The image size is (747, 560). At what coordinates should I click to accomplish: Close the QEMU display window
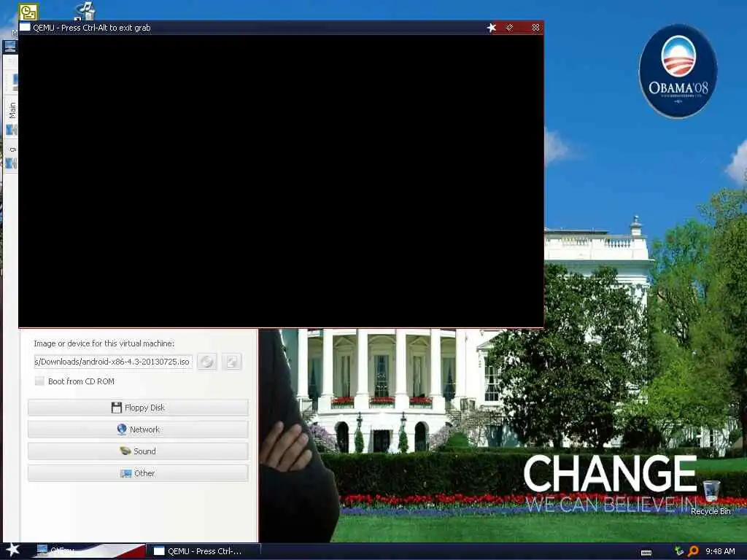coord(535,28)
